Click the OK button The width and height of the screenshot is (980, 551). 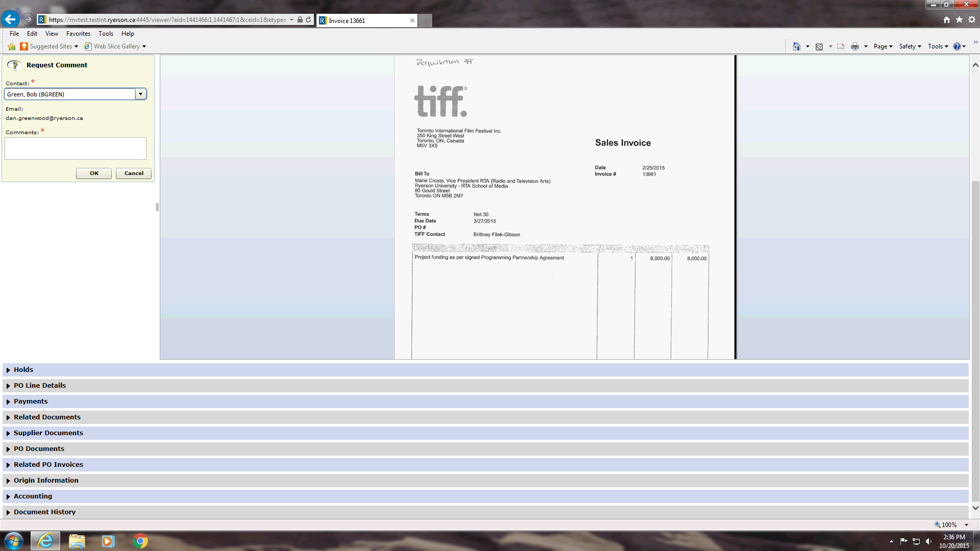click(94, 173)
